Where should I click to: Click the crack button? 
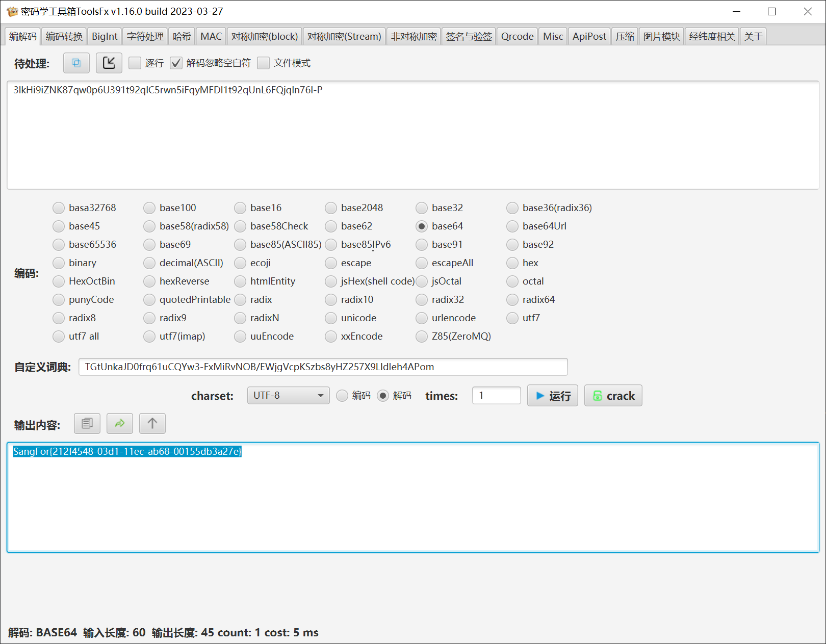[x=613, y=396]
